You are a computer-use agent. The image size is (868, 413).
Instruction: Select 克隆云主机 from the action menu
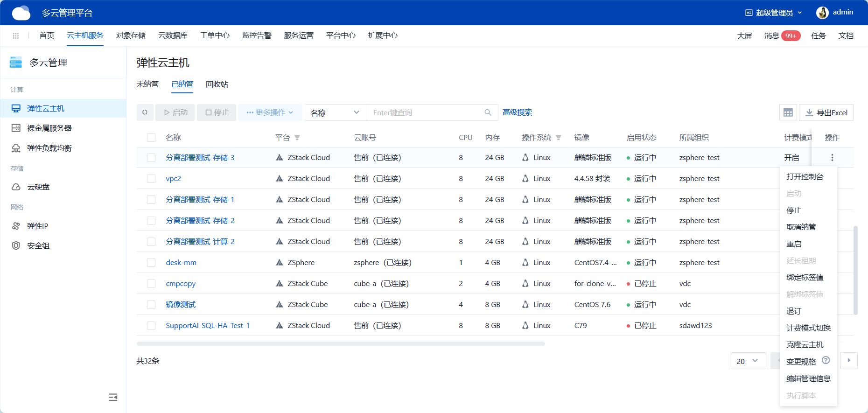[808, 345]
